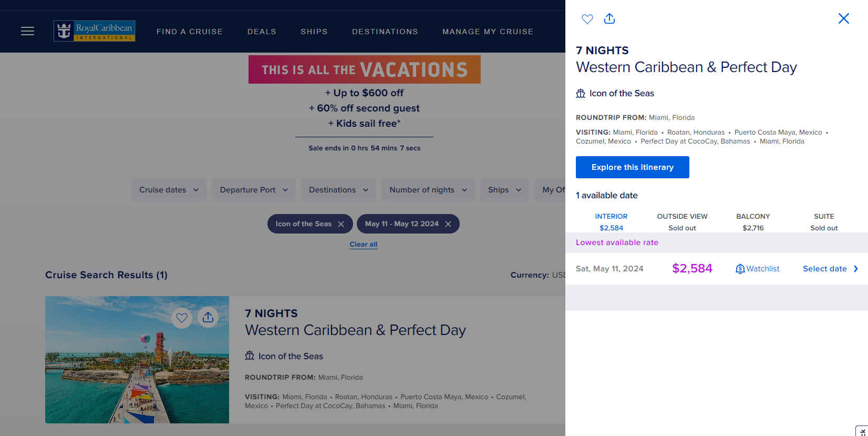Remove the Icon of the Seas filter chip
The image size is (868, 436).
pos(342,224)
